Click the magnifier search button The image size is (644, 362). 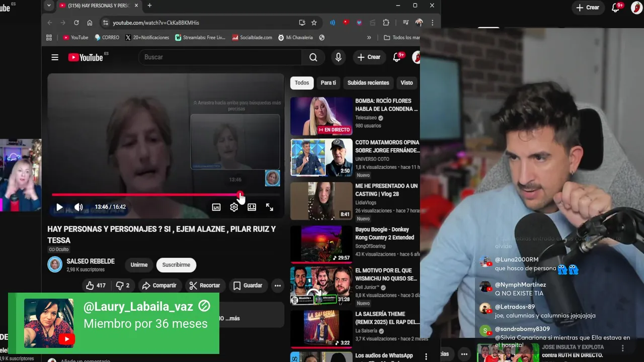[313, 57]
